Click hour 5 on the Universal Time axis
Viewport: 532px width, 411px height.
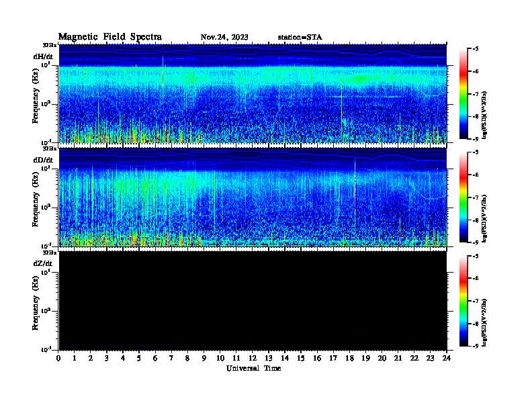tap(139, 359)
